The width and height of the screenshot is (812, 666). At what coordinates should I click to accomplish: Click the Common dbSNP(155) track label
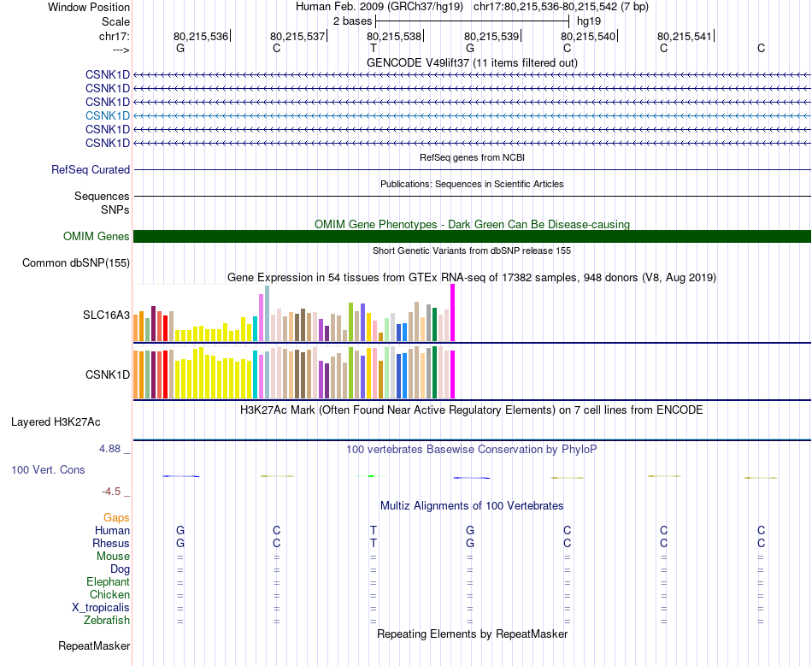point(76,262)
